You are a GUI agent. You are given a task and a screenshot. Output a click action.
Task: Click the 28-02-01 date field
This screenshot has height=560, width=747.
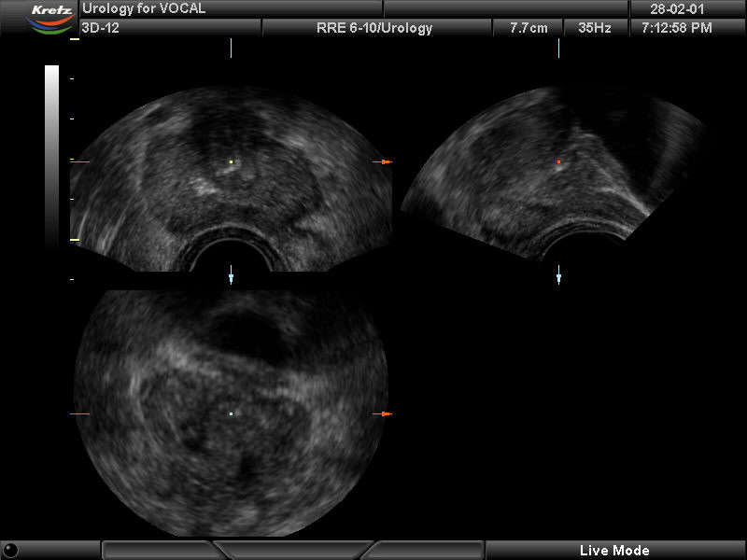tap(677, 8)
